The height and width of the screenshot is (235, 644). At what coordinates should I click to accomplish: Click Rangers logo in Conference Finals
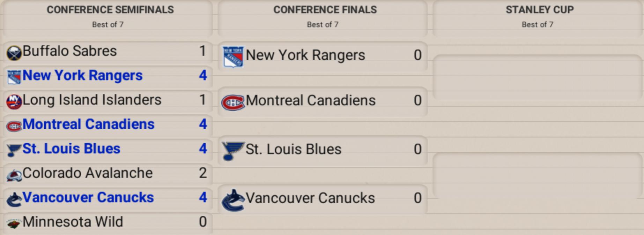point(233,56)
